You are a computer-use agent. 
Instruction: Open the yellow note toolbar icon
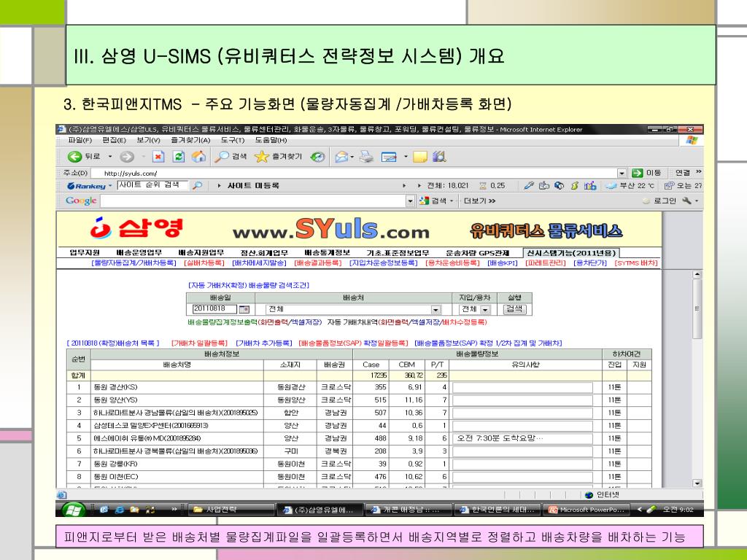tap(419, 157)
